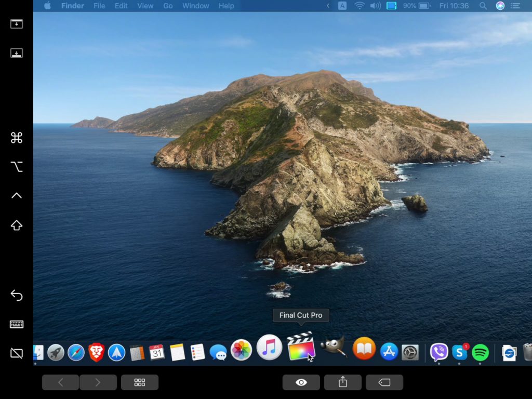This screenshot has height=399, width=532.
Task: Open Calendar showing 31 in Dock
Action: (x=157, y=353)
